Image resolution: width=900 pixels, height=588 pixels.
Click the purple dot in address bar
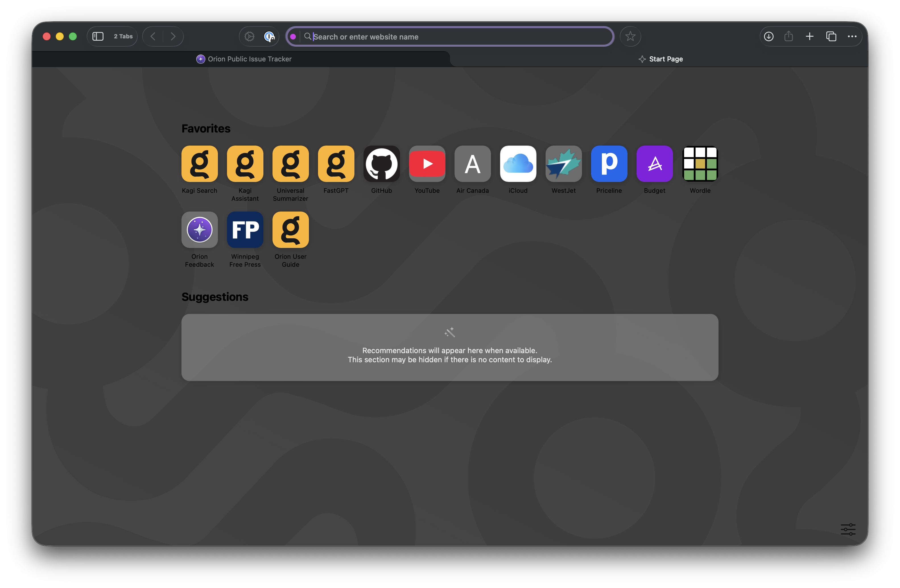point(293,37)
